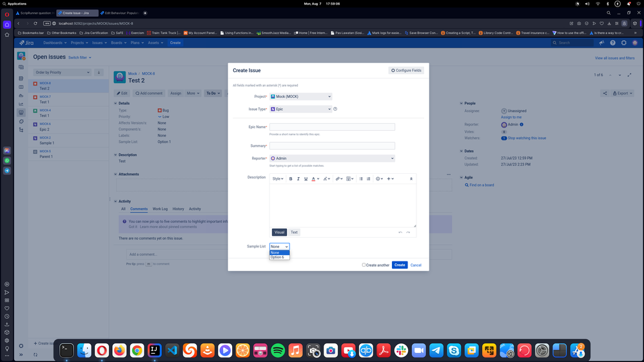Insert bulleted list in description
The image size is (644, 362).
point(361,179)
